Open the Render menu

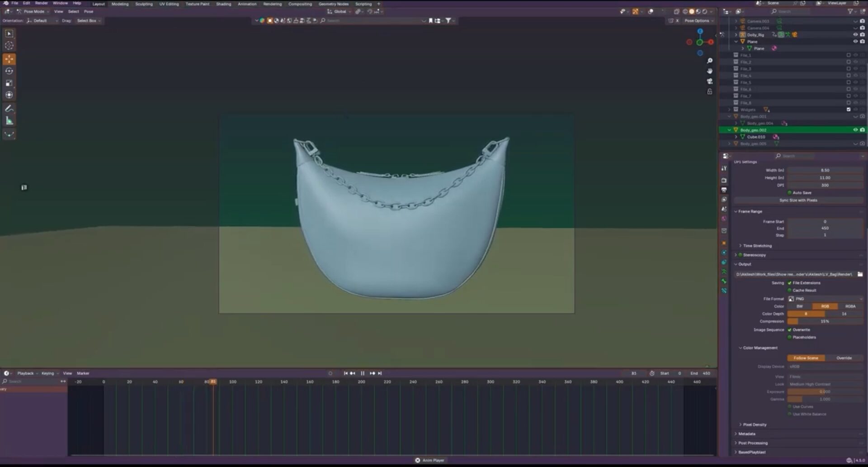pos(41,3)
